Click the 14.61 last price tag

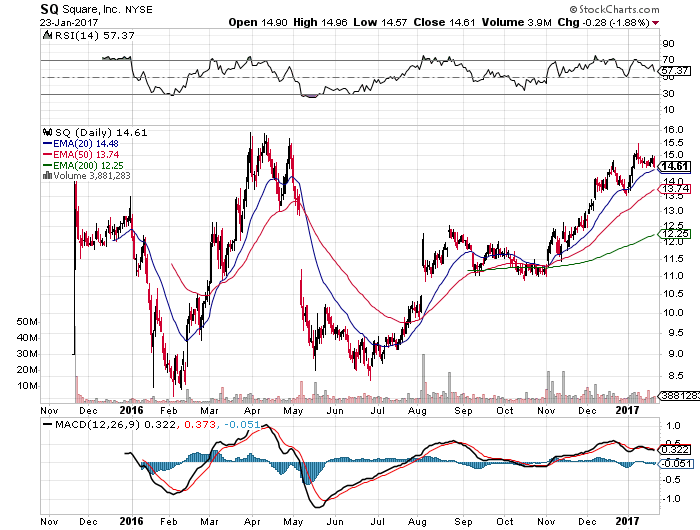point(675,167)
